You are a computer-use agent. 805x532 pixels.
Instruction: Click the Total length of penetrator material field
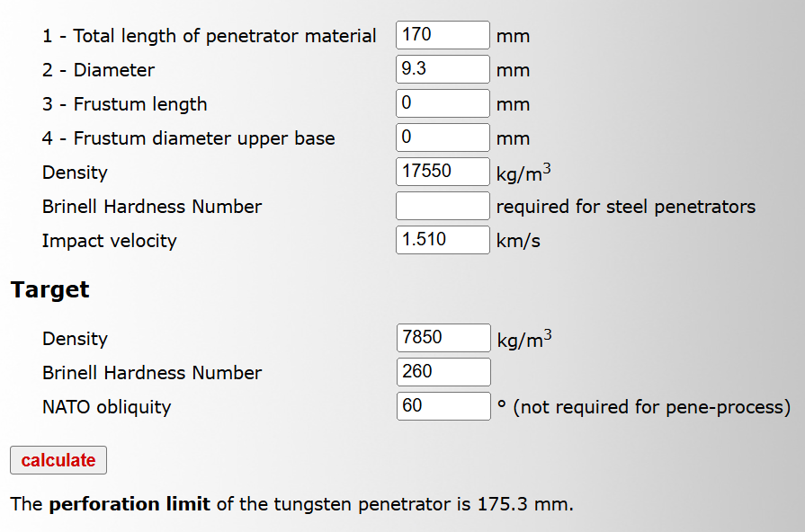coord(443,36)
